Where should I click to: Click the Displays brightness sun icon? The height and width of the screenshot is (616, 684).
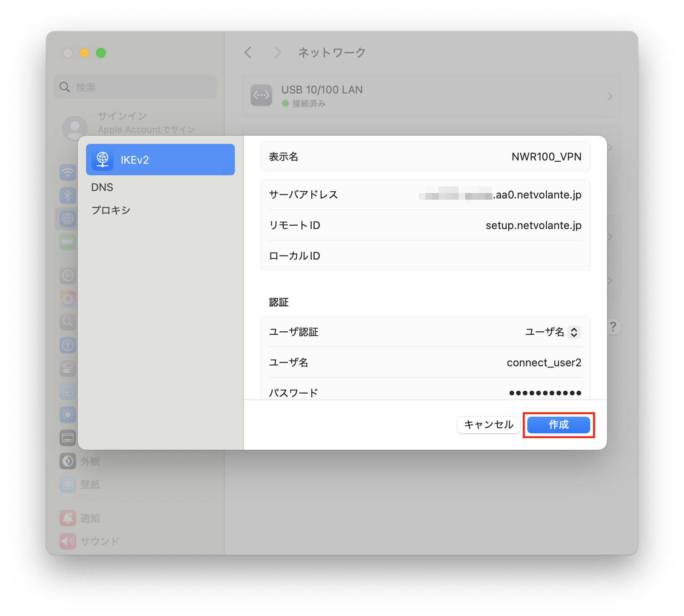(x=67, y=415)
